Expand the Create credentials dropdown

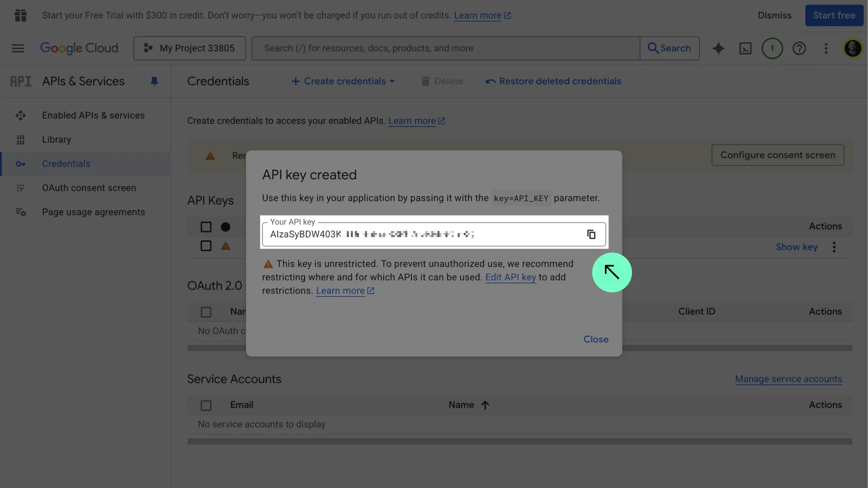click(x=343, y=81)
